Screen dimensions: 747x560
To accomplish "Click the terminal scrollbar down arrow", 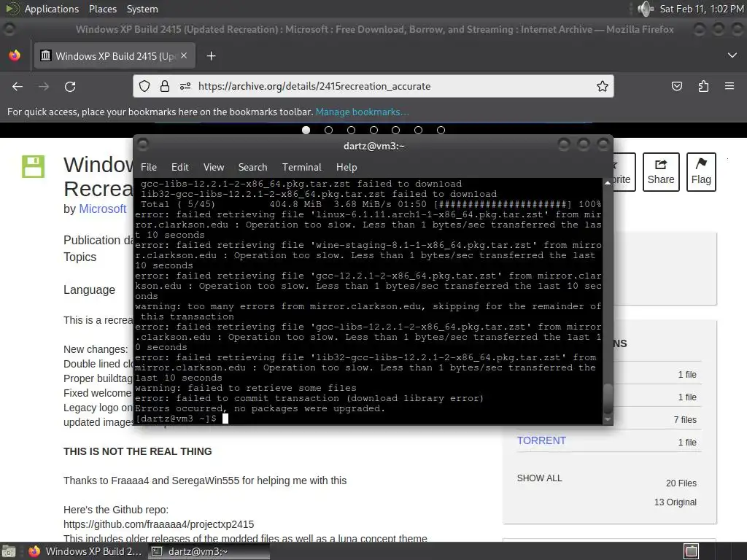I will click(x=608, y=419).
